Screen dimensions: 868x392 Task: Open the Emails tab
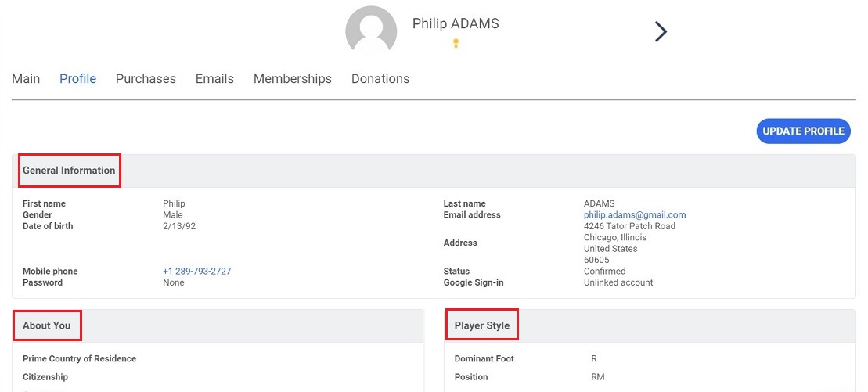point(214,78)
